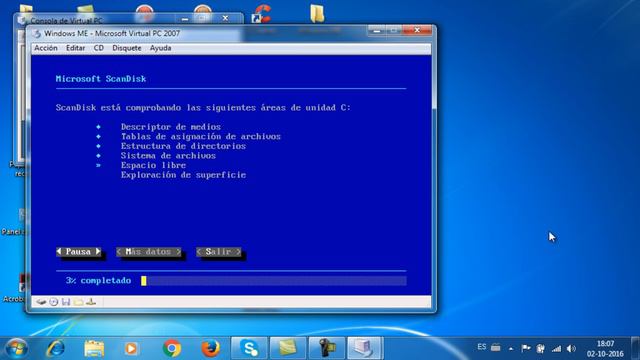Open Windows Media Player from taskbar

pos(131,348)
